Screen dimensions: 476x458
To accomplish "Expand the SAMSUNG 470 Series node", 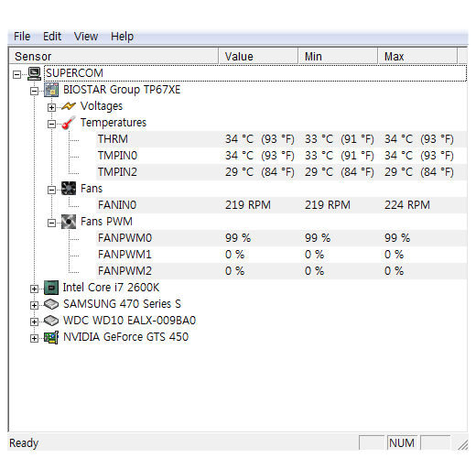I will tap(34, 305).
